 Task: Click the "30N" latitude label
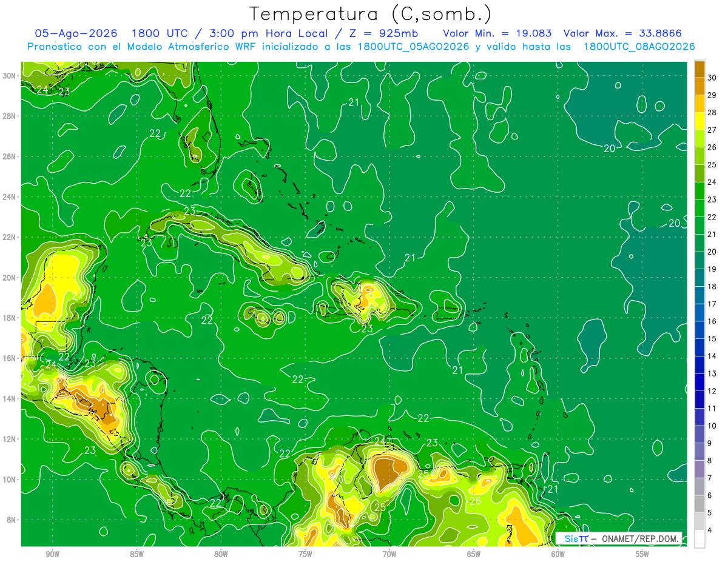9,75
